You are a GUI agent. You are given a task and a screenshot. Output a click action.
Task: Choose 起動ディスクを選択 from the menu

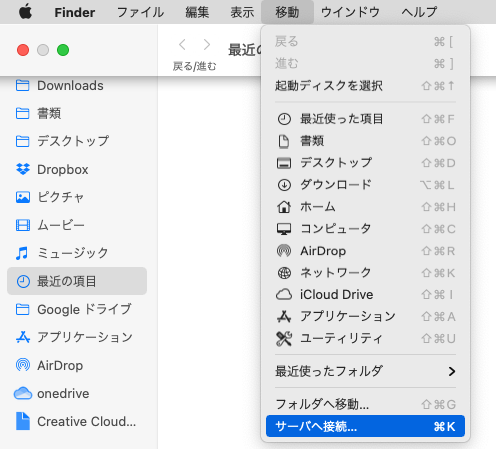pyautogui.click(x=365, y=86)
